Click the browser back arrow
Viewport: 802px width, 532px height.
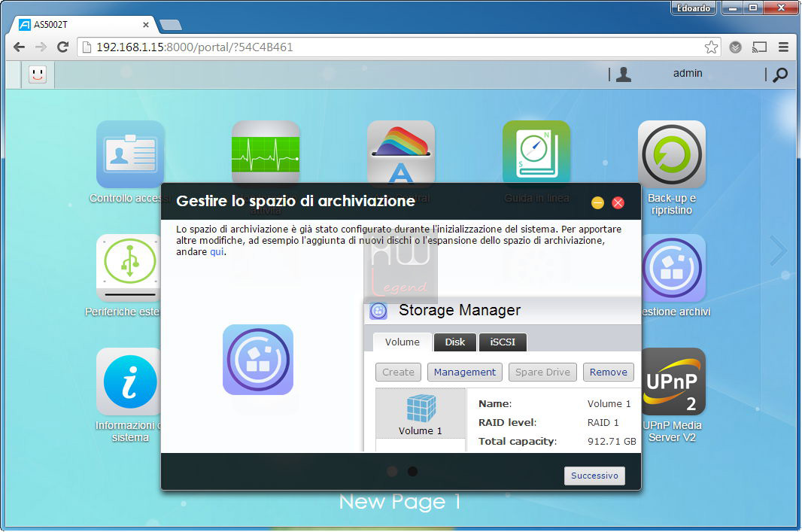point(20,47)
